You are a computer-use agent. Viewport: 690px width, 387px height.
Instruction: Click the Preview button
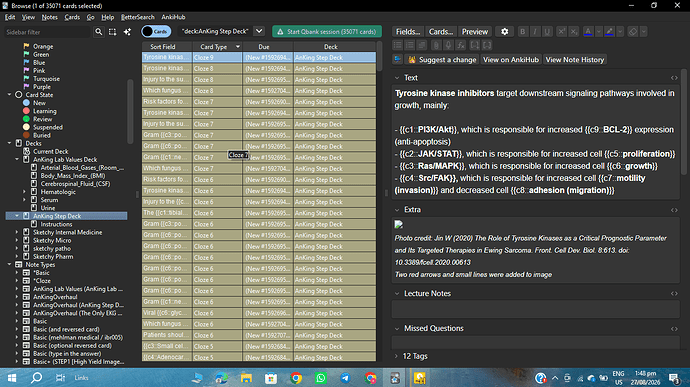pos(475,32)
